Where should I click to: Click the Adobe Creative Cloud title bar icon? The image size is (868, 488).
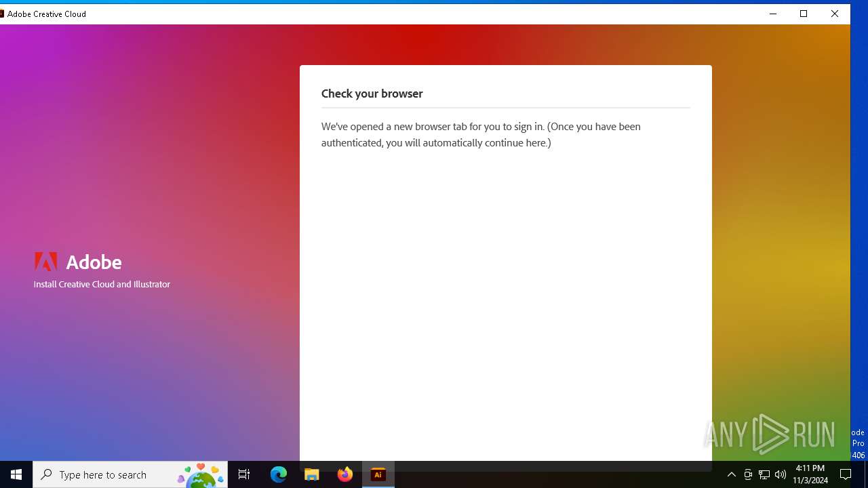pyautogui.click(x=2, y=14)
